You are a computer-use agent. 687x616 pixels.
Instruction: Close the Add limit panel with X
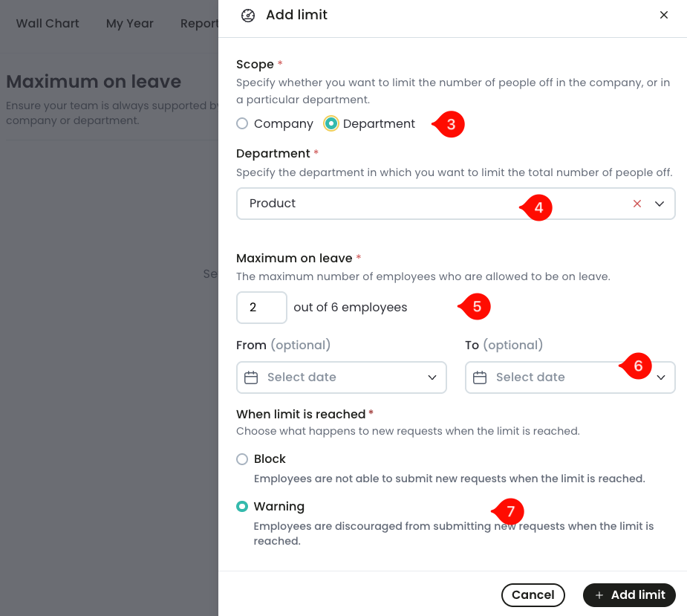664,15
